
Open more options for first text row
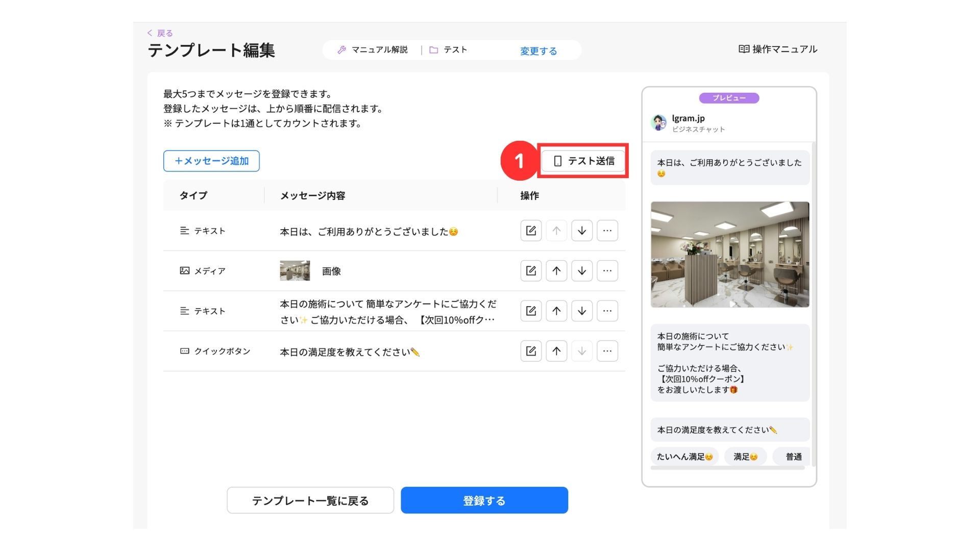click(607, 231)
